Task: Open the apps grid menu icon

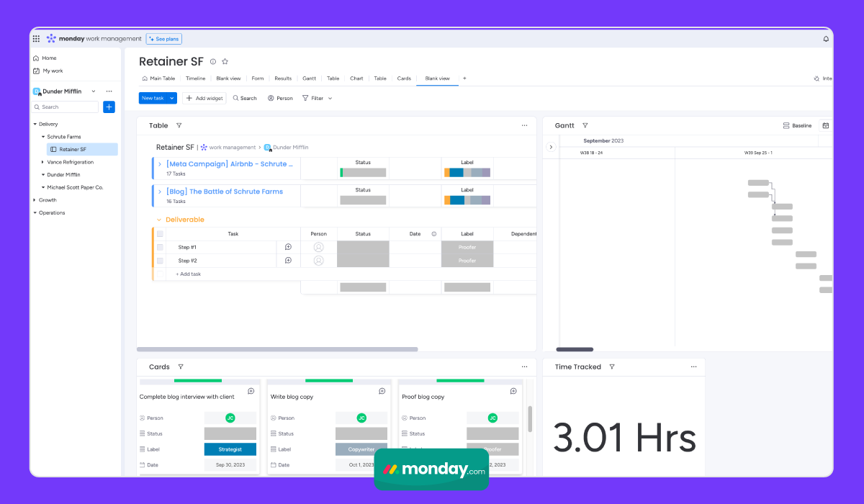Action: point(36,39)
